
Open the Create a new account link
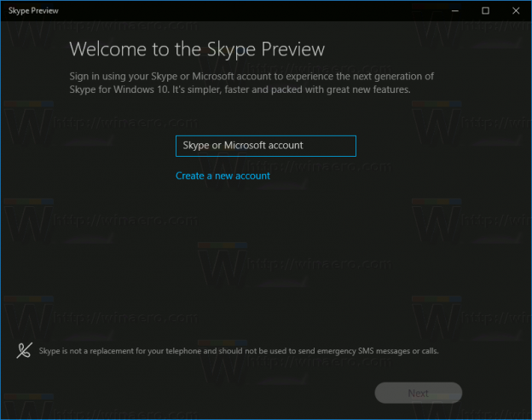click(x=223, y=175)
